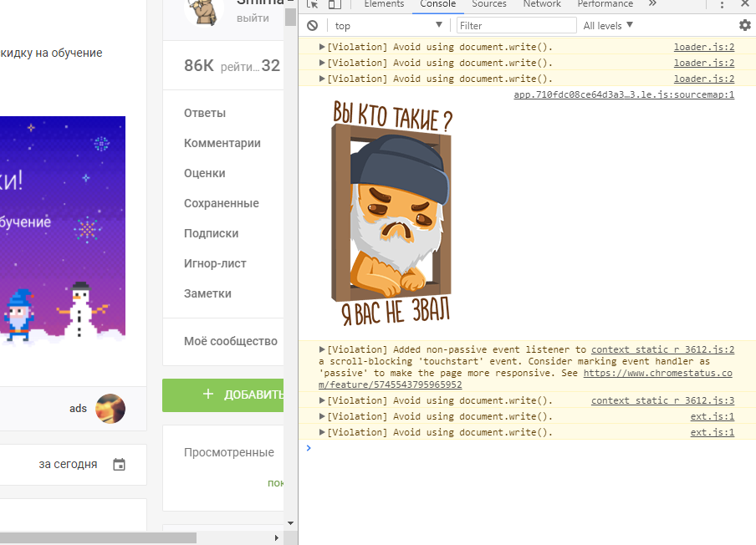The image size is (756, 545).
Task: Click the round ads avatar image
Action: (x=110, y=409)
